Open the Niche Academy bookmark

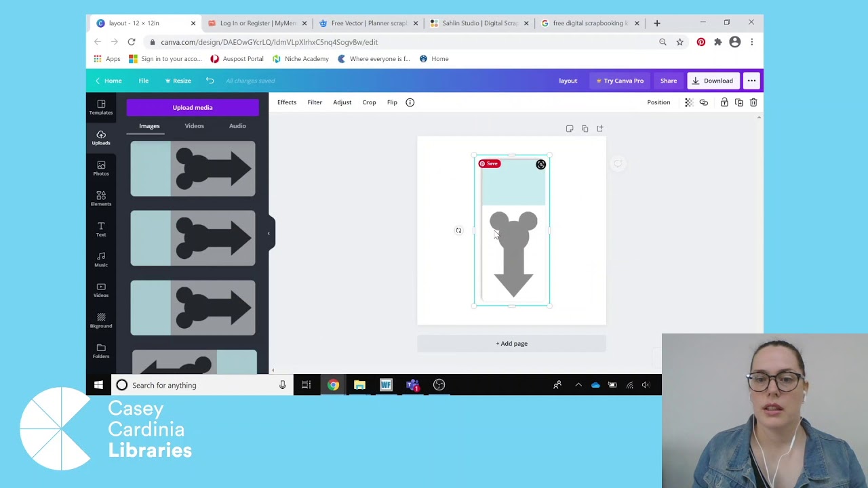click(x=300, y=59)
